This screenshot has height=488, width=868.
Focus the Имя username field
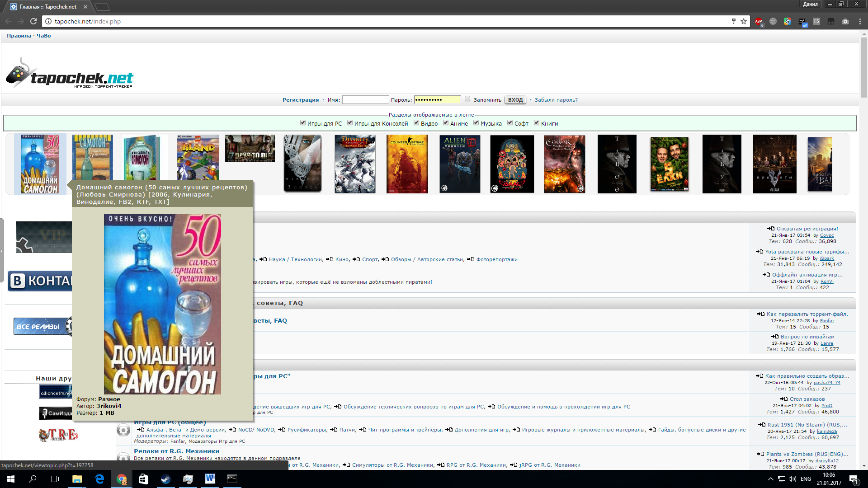[x=365, y=100]
